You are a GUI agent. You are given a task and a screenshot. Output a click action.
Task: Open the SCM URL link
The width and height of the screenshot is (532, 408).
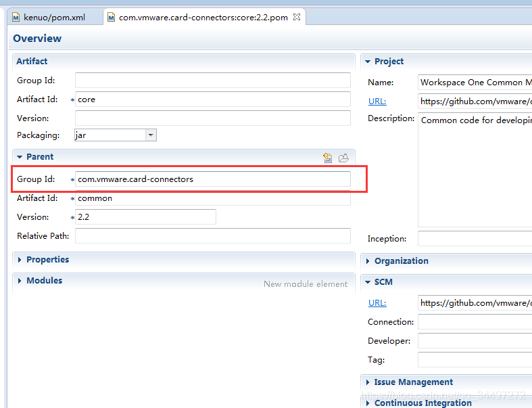pyautogui.click(x=377, y=303)
